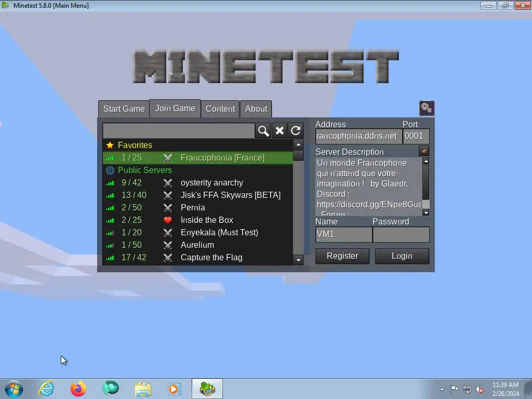Click the Favorites star icon

click(x=110, y=145)
